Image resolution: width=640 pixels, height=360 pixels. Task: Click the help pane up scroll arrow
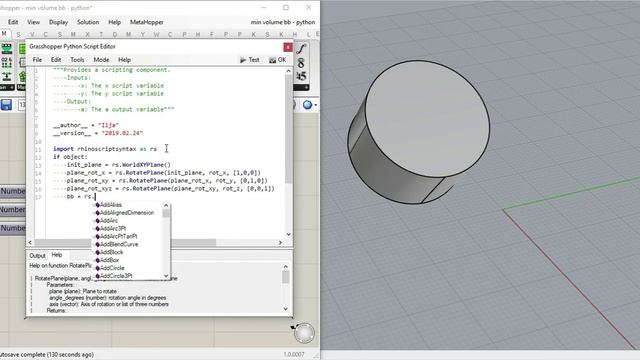pos(286,267)
